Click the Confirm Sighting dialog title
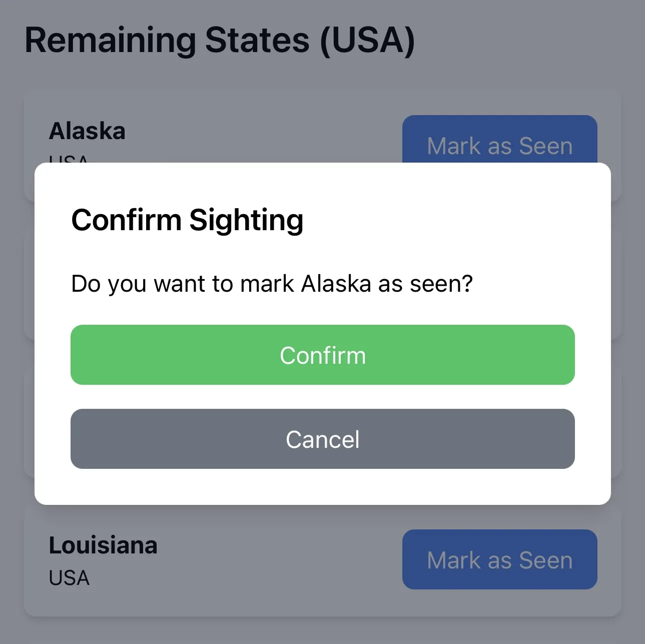The width and height of the screenshot is (645, 644). 188,219
